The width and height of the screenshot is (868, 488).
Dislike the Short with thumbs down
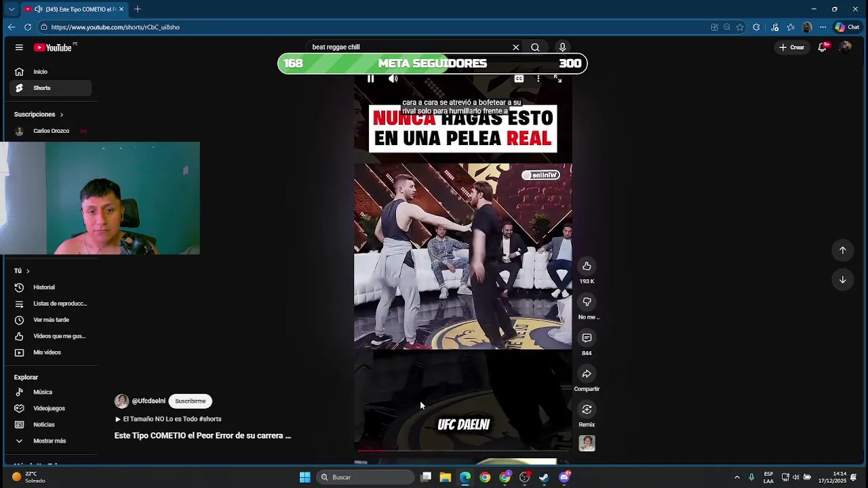point(587,302)
